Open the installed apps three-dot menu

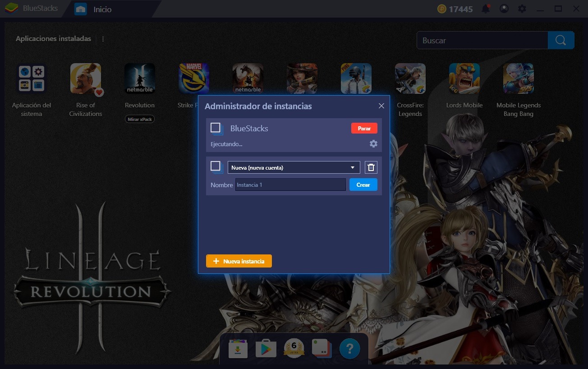coord(103,39)
